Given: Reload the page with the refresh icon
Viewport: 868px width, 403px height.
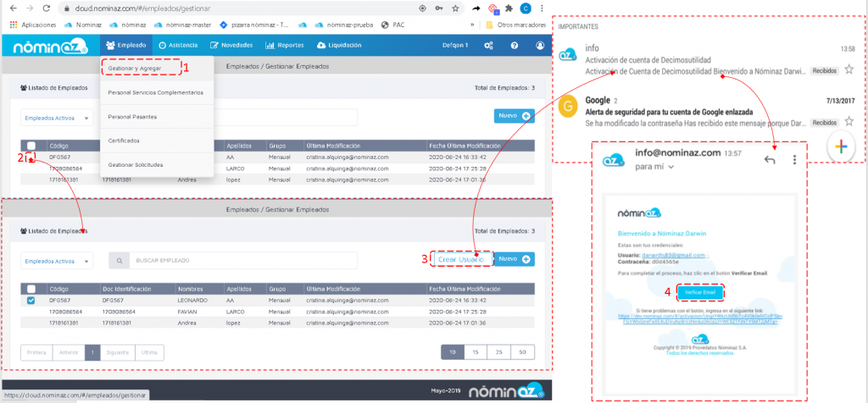Looking at the screenshot, I should 47,8.
